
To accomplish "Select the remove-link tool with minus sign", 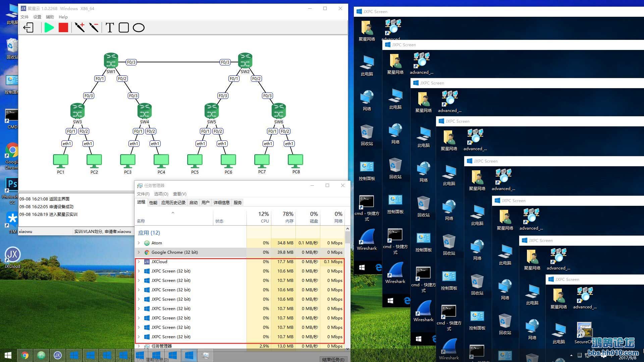I will click(94, 27).
